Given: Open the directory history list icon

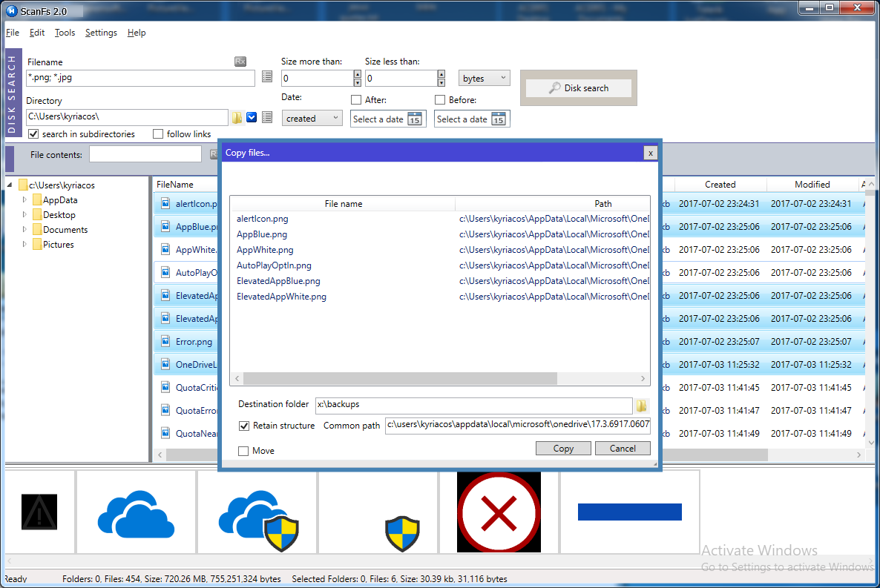Looking at the screenshot, I should 268,116.
